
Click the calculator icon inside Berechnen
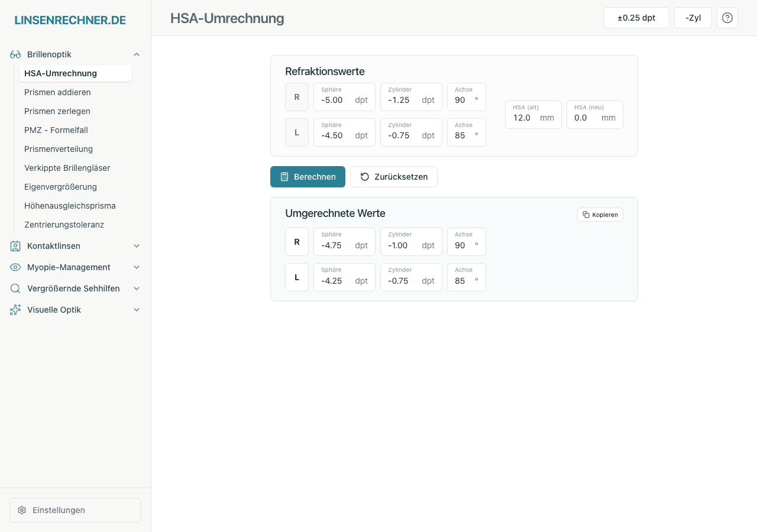coord(285,176)
